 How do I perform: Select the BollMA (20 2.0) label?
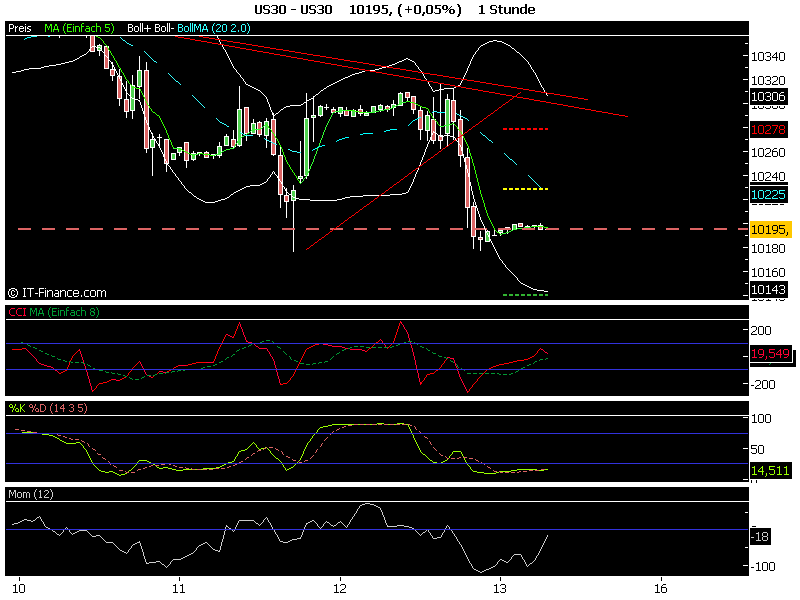214,28
